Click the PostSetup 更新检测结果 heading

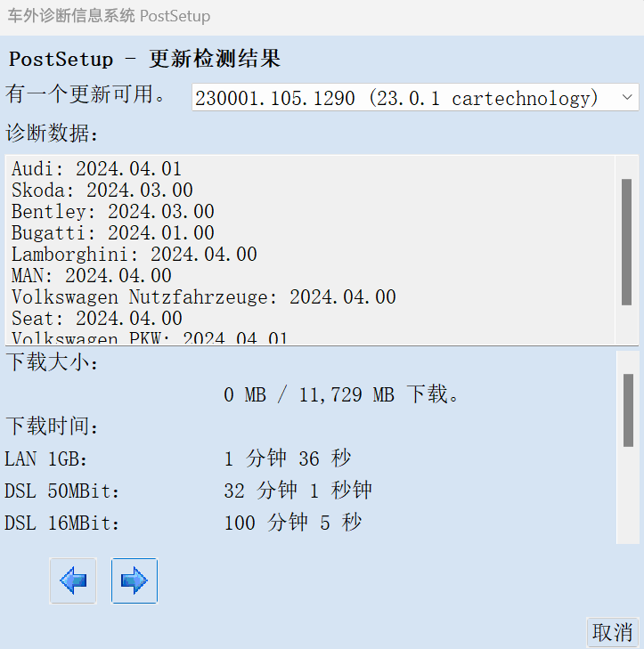click(x=144, y=59)
